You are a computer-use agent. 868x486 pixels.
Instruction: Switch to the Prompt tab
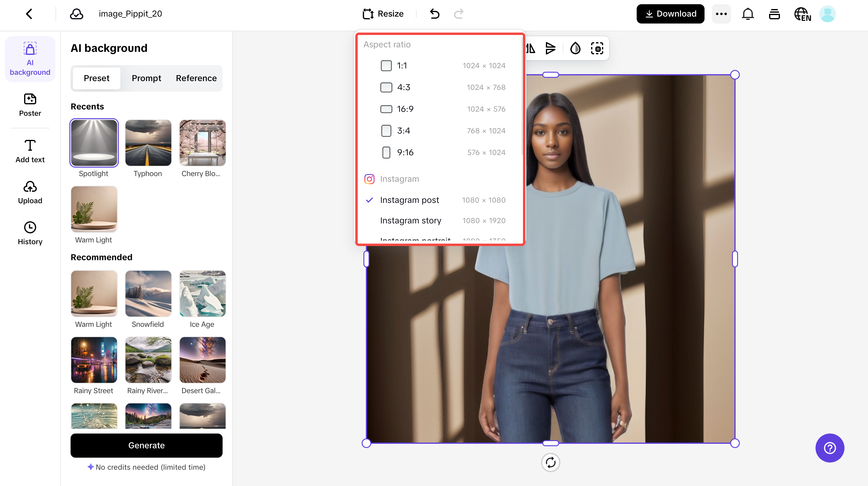(x=146, y=78)
